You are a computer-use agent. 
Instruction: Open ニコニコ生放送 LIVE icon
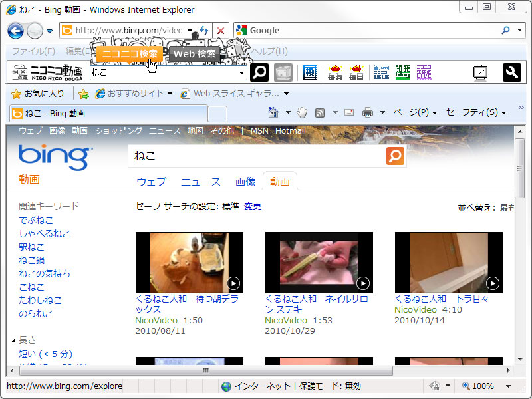click(x=423, y=72)
